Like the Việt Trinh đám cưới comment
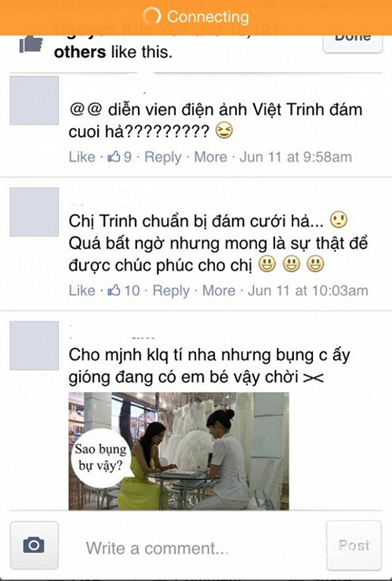Viewport: 392px width, 581px height. point(82,157)
